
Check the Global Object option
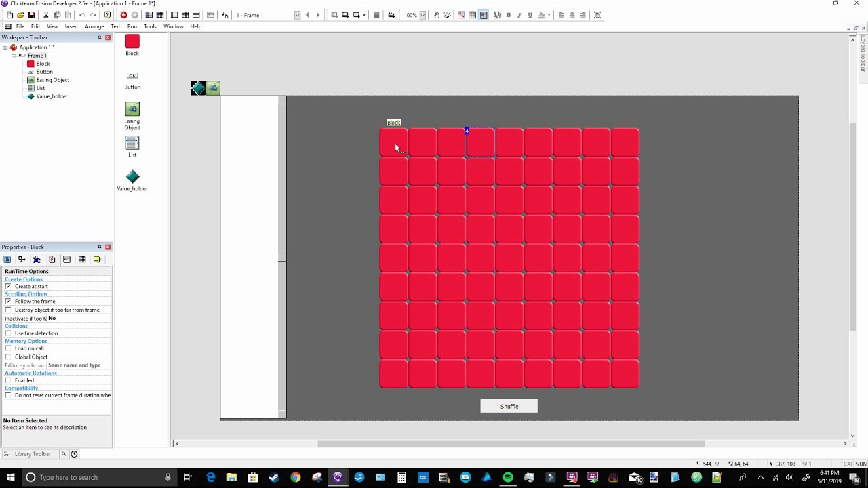point(8,357)
